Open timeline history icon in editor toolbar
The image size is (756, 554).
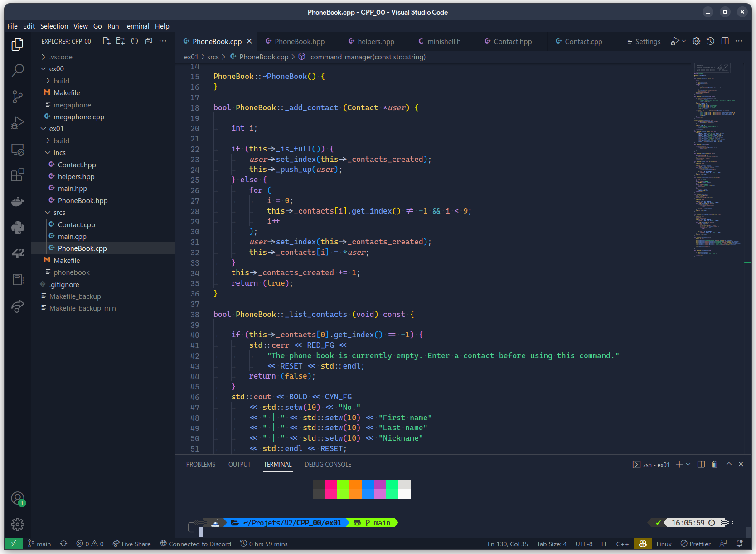coord(711,41)
